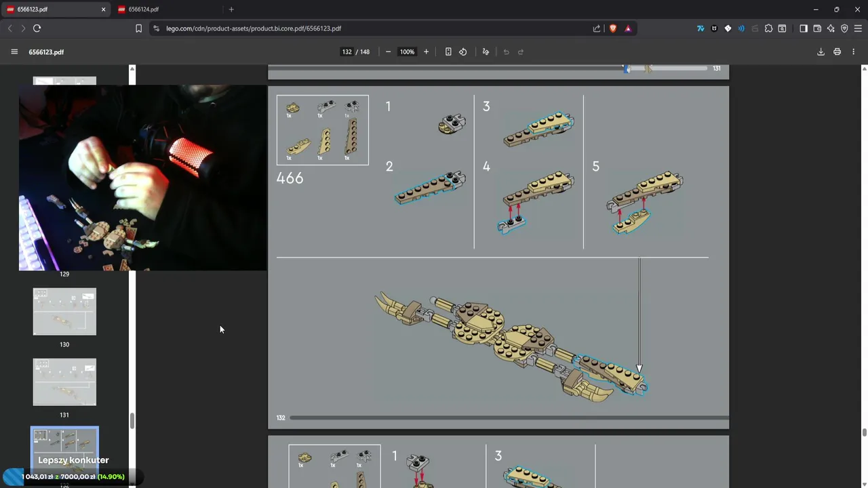Click the 7TV extension icon

coord(701,28)
